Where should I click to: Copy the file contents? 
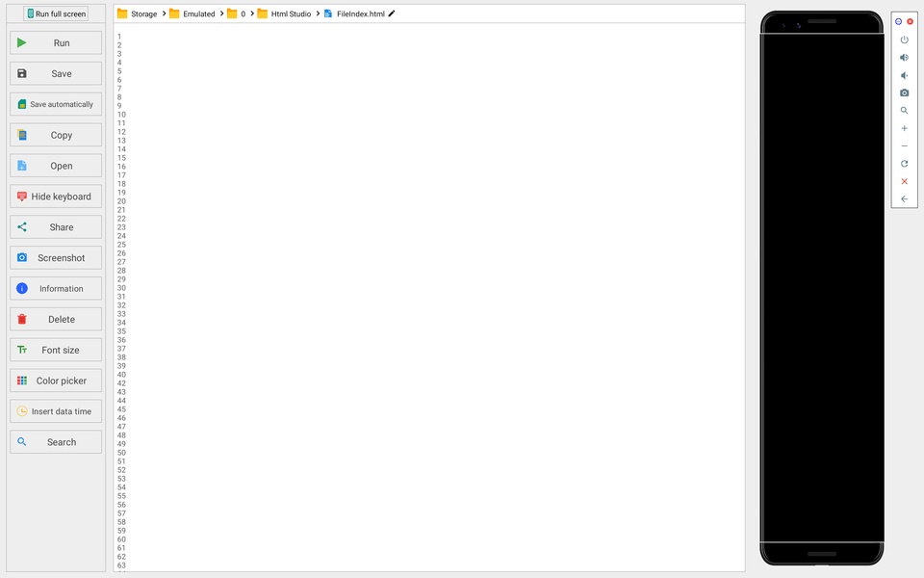56,135
